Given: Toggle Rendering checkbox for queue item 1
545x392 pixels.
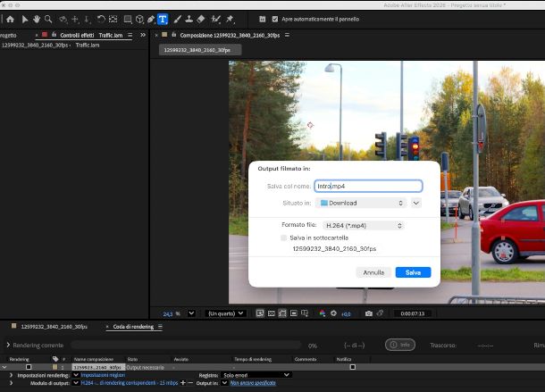Looking at the screenshot, I should (29, 367).
